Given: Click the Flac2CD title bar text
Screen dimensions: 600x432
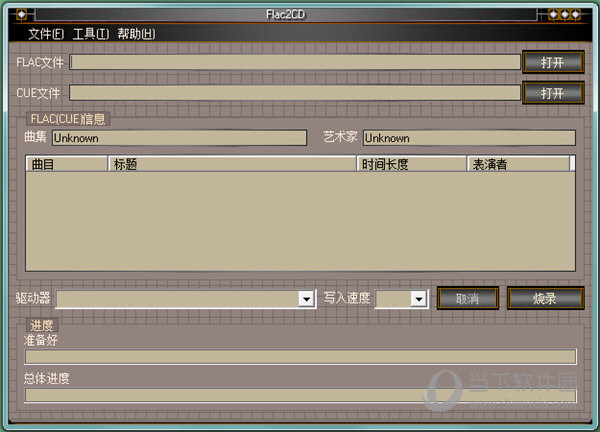Looking at the screenshot, I should [x=285, y=15].
